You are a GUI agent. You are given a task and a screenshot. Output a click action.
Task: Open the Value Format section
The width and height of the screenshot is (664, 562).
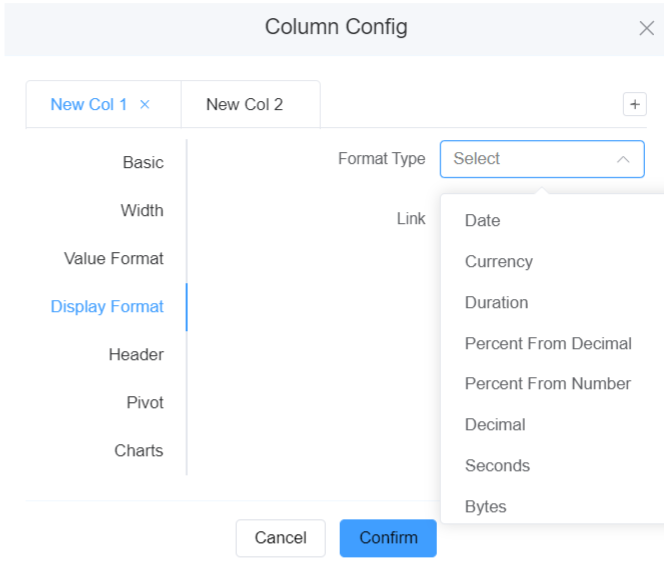[114, 258]
